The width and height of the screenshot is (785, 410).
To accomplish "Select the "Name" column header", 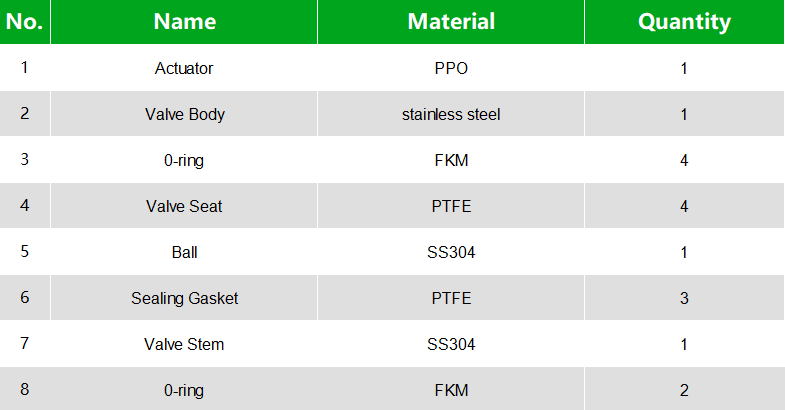I will (x=184, y=22).
